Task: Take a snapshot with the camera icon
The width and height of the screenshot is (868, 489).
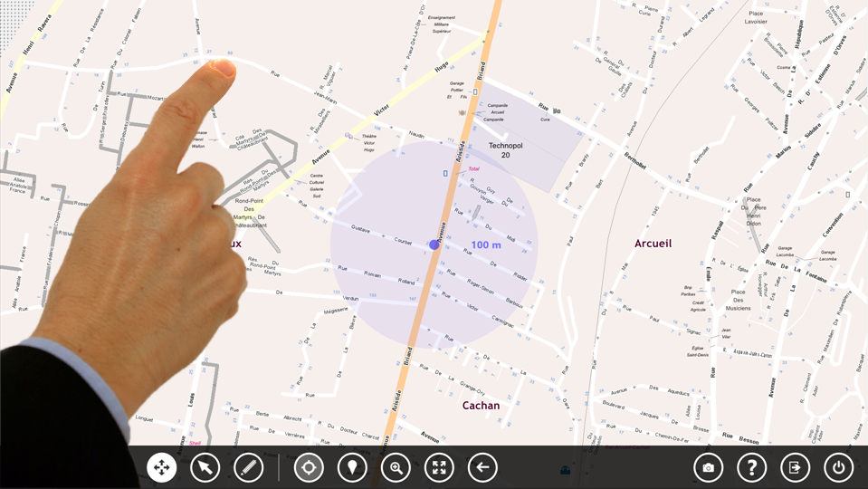Action: [x=708, y=467]
